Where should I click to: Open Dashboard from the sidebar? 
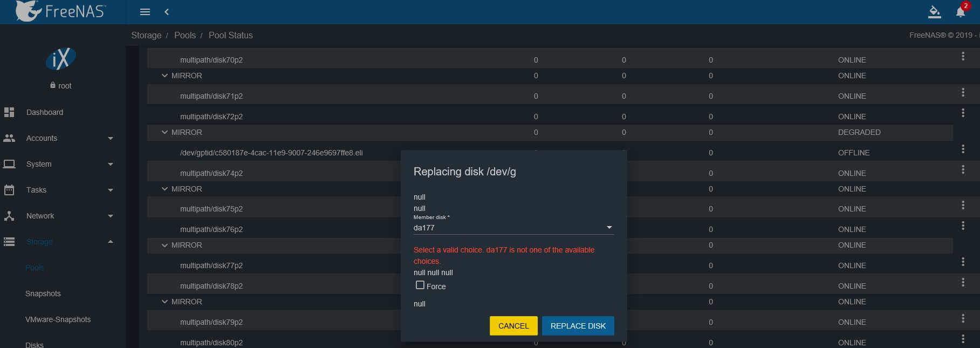[45, 112]
